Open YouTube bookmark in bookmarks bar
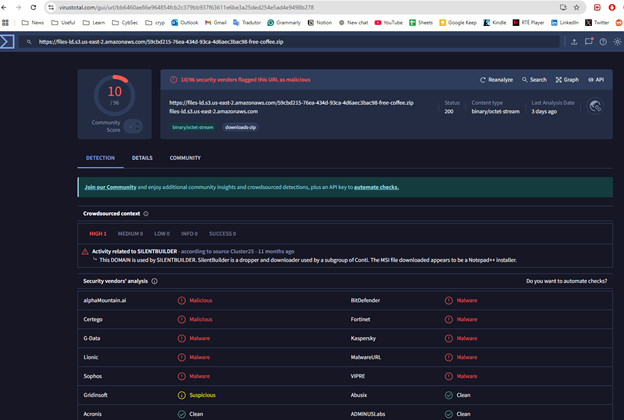624x420 pixels. [x=388, y=21]
